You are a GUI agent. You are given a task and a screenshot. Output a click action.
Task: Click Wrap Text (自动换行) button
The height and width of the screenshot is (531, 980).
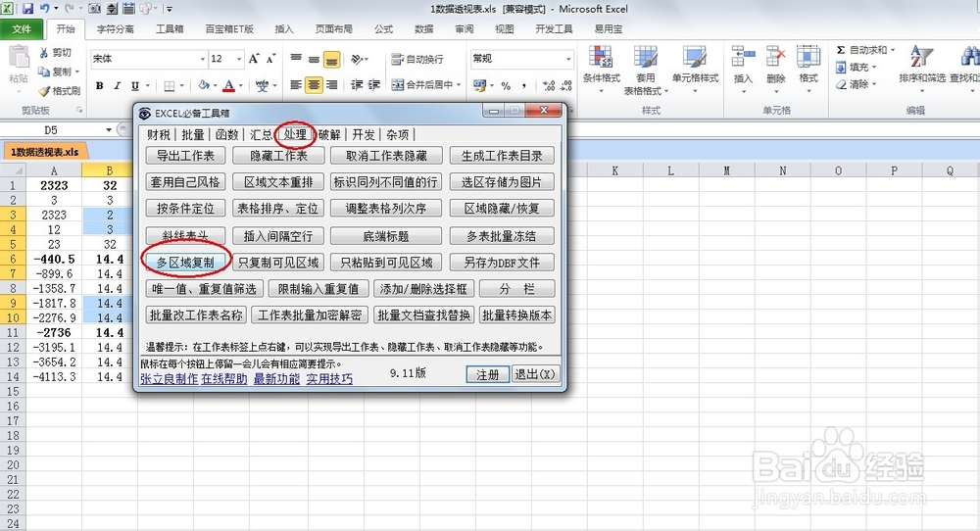pyautogui.click(x=417, y=60)
